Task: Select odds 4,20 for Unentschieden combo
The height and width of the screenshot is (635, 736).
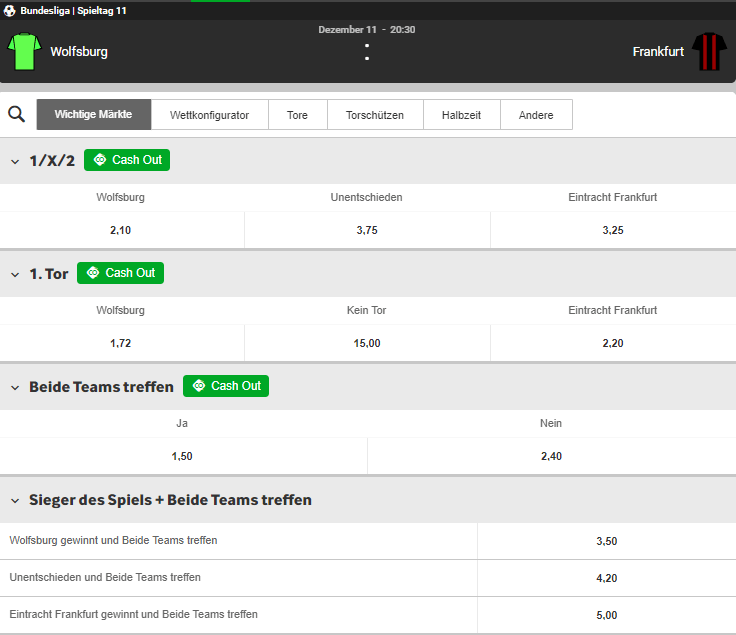Action: pos(606,578)
